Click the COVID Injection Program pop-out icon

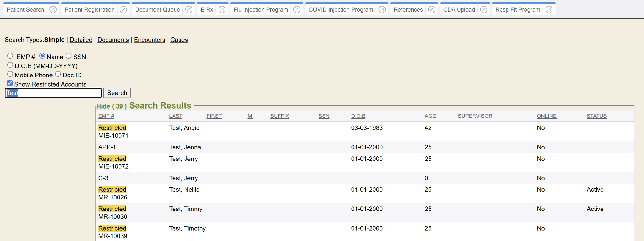[x=382, y=10]
